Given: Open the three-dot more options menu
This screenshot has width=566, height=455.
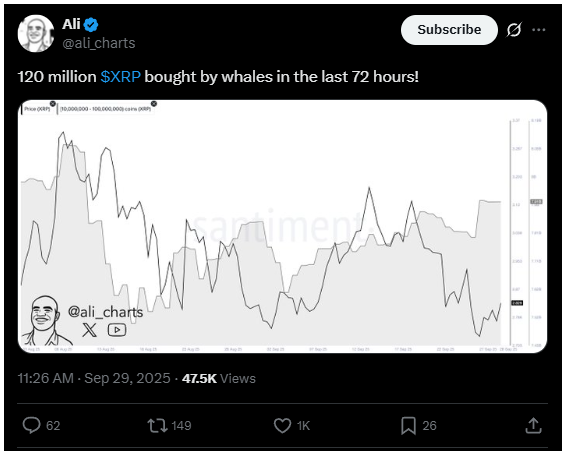Looking at the screenshot, I should (539, 30).
